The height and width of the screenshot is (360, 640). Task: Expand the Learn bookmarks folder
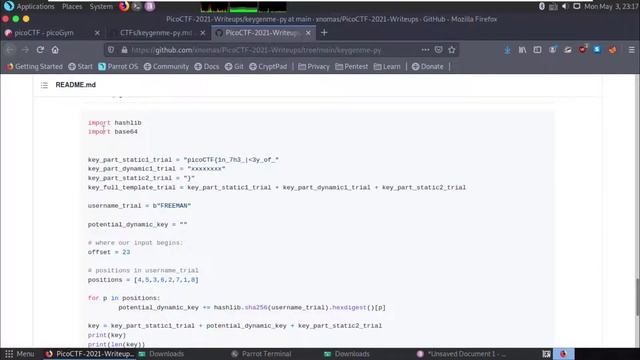tap(387, 67)
